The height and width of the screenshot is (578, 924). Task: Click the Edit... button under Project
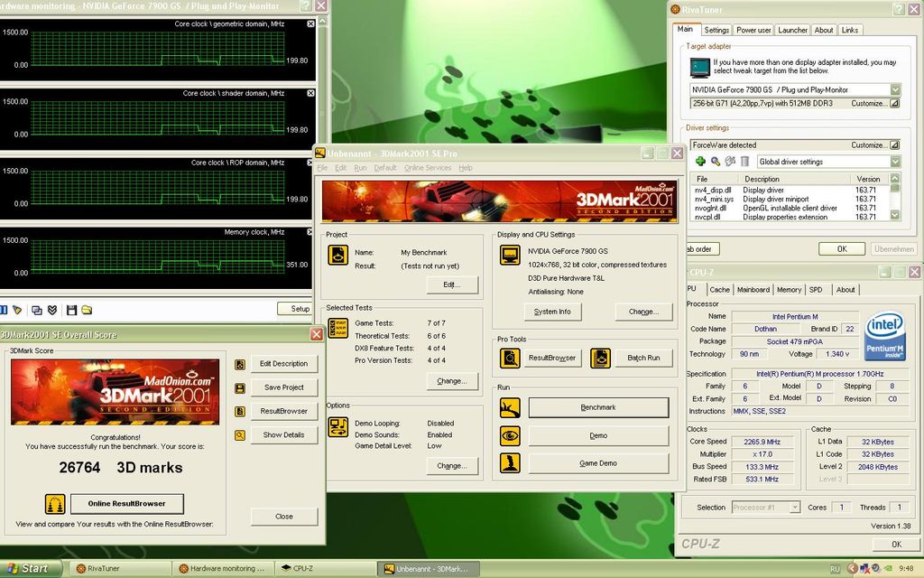[x=452, y=284]
